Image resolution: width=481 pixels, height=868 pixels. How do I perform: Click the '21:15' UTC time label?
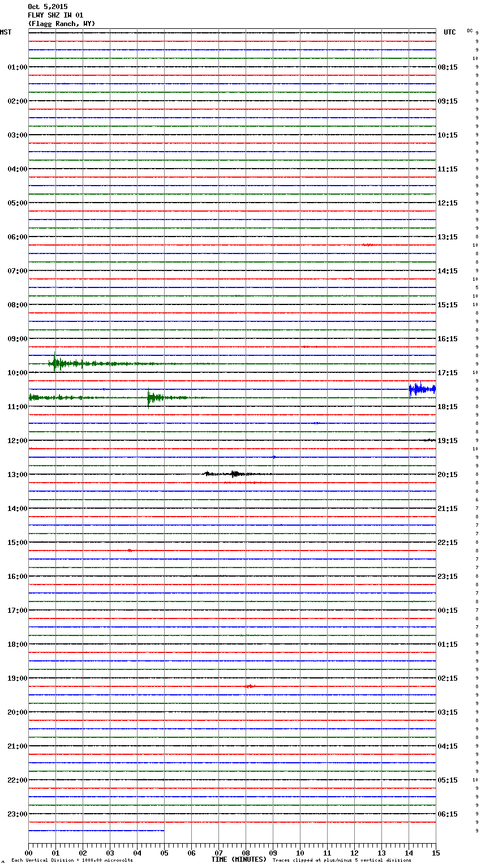448,509
